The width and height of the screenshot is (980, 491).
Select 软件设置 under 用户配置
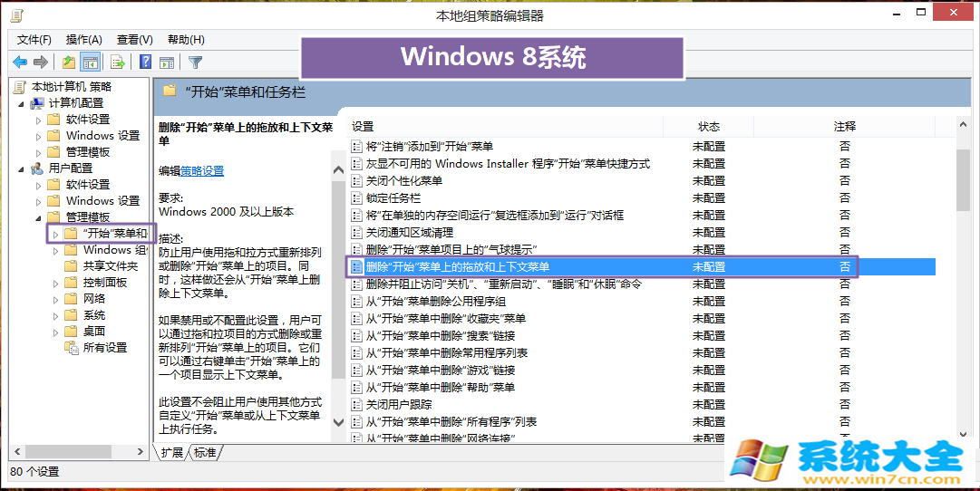tap(88, 184)
